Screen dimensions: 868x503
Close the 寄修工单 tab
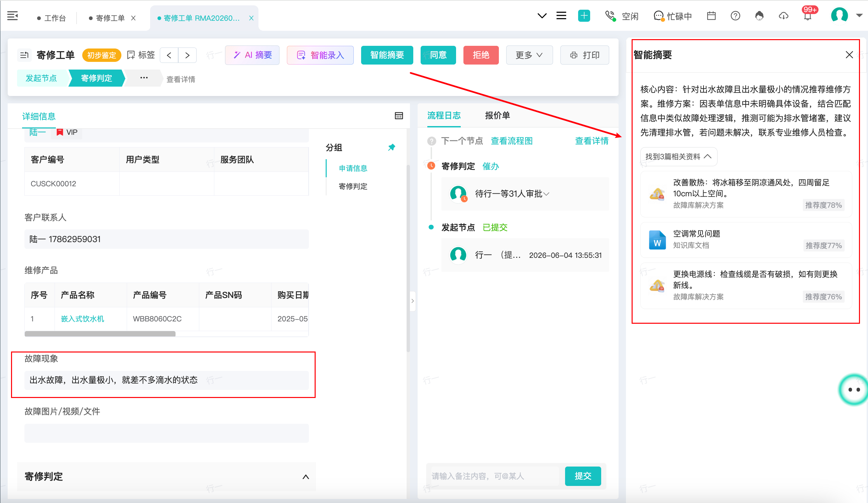133,18
